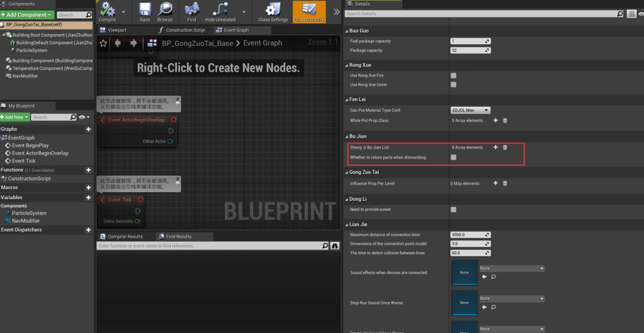Open Stop Run Sound Once Wwise asset dropdown

(x=512, y=298)
